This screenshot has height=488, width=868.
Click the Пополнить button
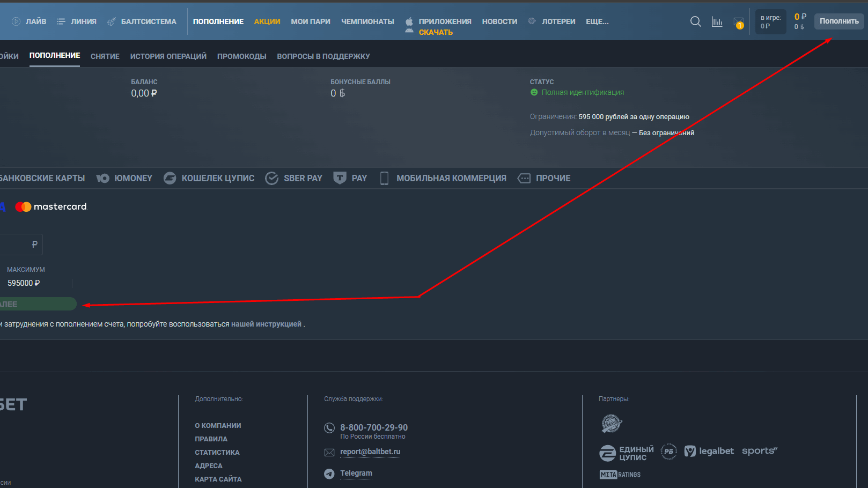pos(839,21)
